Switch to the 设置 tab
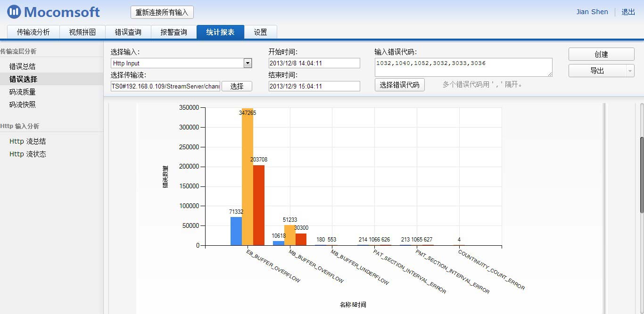The height and width of the screenshot is (314, 644). click(260, 32)
